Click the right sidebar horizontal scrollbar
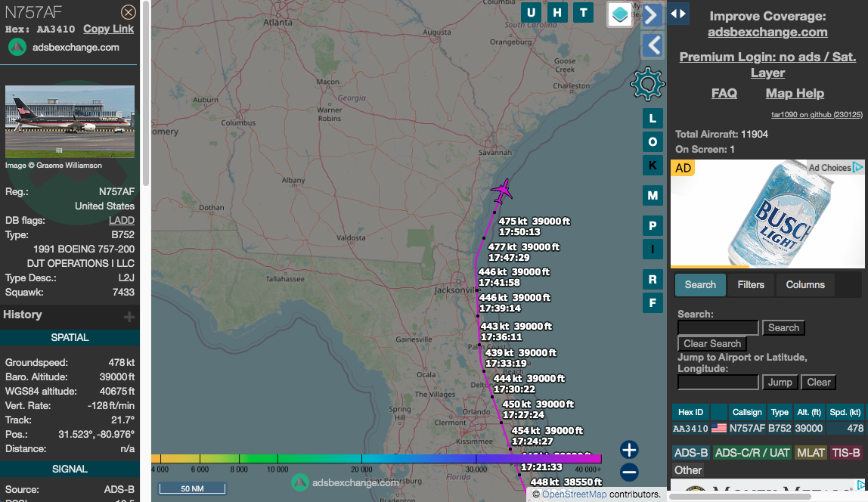Image resolution: width=868 pixels, height=502 pixels. click(x=739, y=497)
